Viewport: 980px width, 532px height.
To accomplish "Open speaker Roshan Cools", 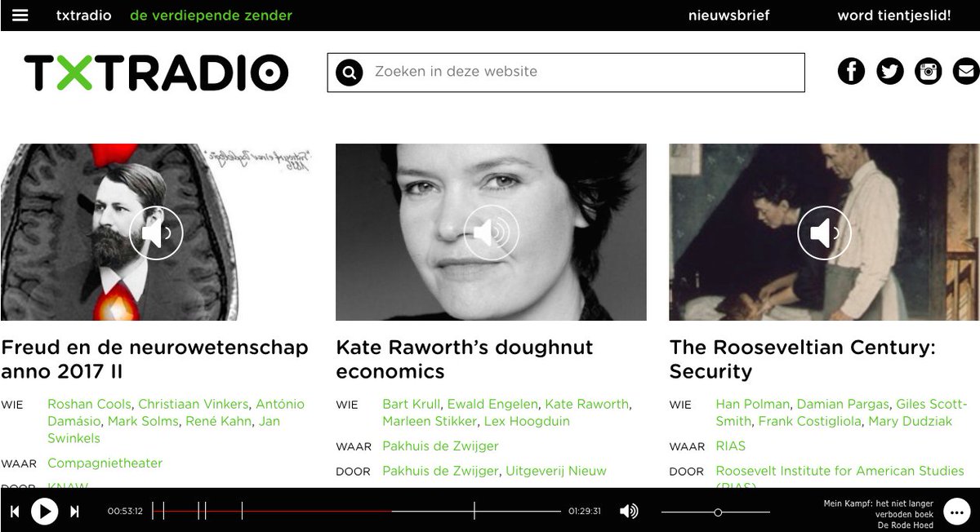I will 89,404.
